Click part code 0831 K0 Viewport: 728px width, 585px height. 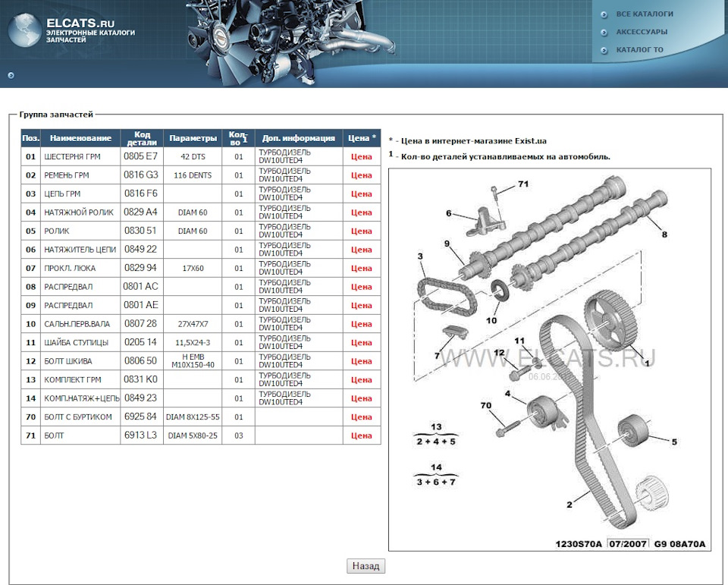(141, 379)
